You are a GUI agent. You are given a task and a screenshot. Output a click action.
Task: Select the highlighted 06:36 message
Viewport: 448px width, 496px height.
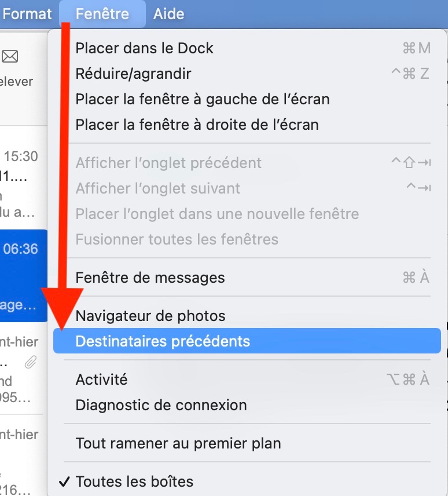[20, 278]
